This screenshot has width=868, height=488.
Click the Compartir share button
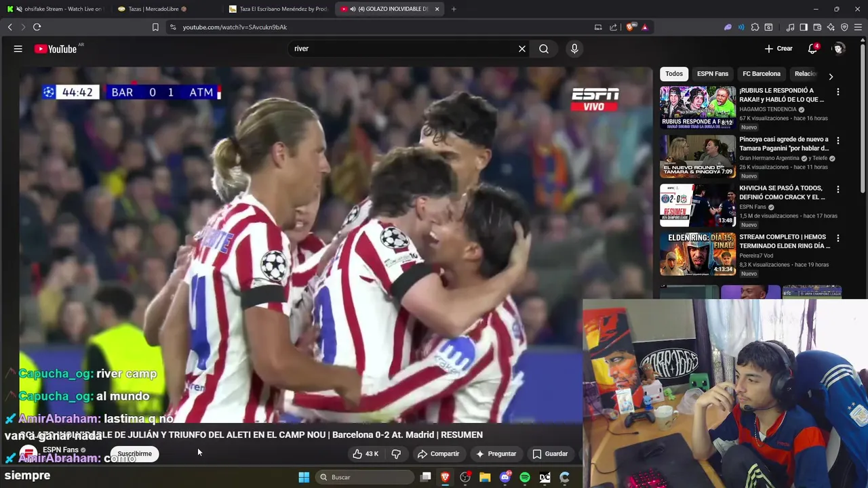point(438,454)
